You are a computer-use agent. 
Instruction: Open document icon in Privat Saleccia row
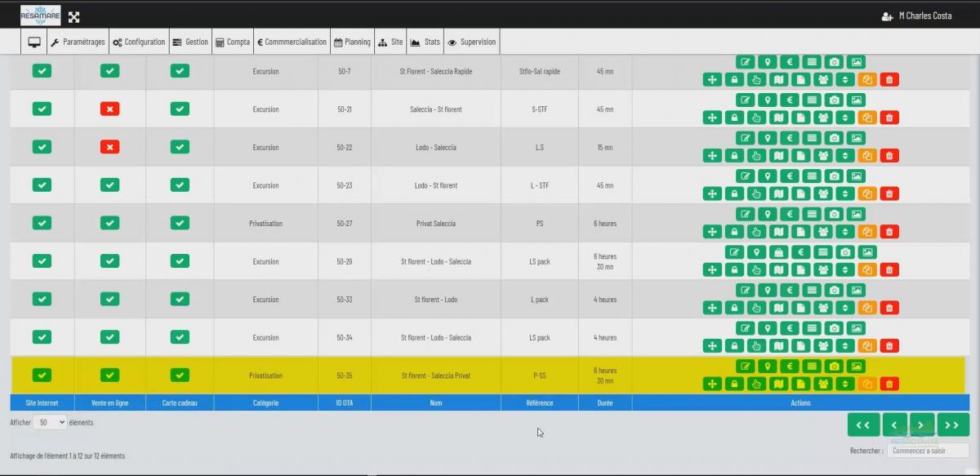point(801,232)
